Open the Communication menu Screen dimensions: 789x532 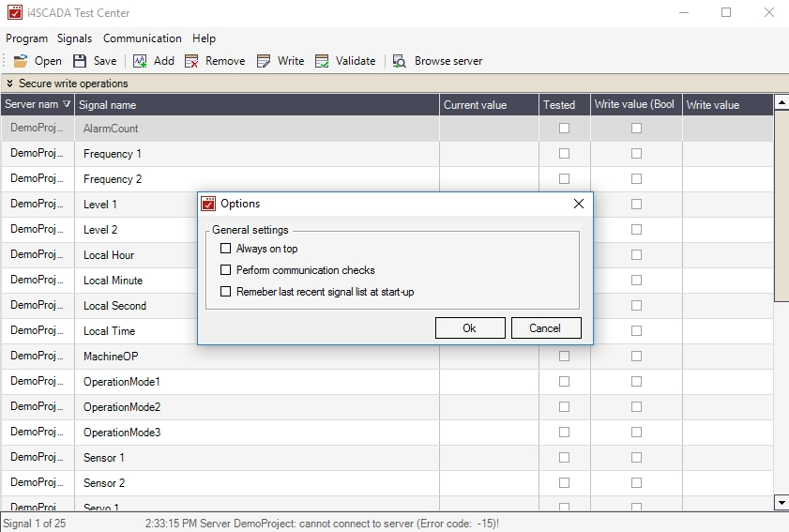pos(142,38)
